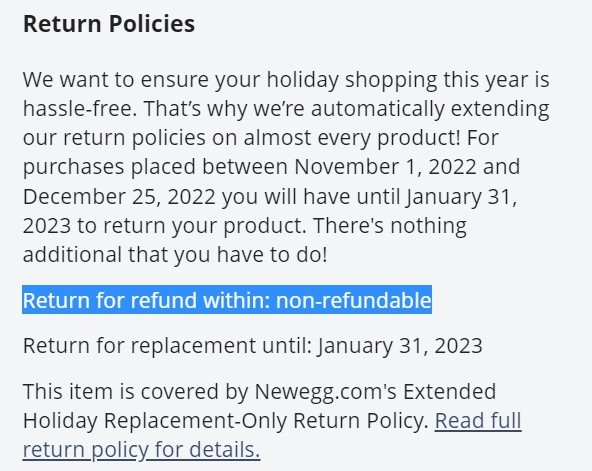
Task: Click the "non-refundable" highlighted word
Action: pos(353,300)
